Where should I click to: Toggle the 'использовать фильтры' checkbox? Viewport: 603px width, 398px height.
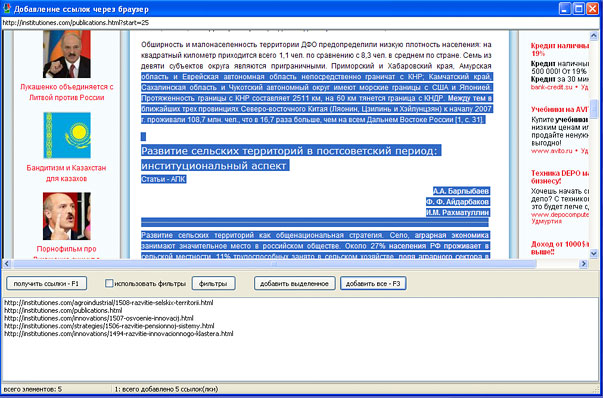tap(109, 283)
